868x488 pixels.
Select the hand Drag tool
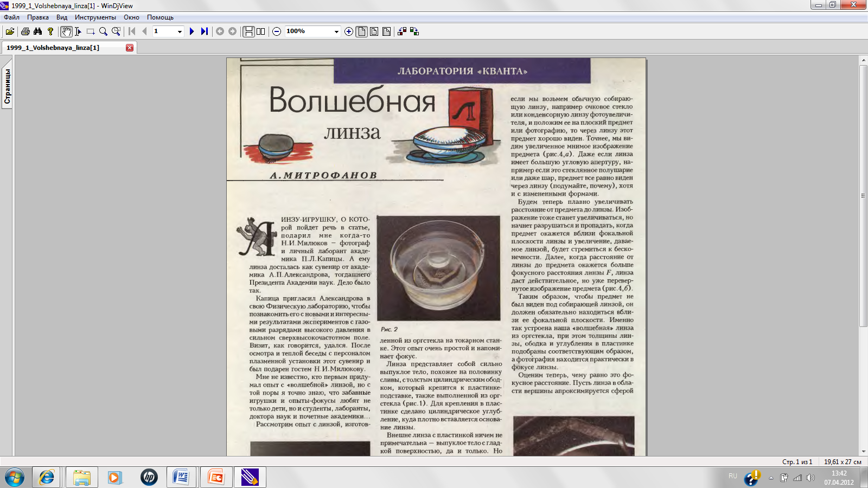click(66, 31)
